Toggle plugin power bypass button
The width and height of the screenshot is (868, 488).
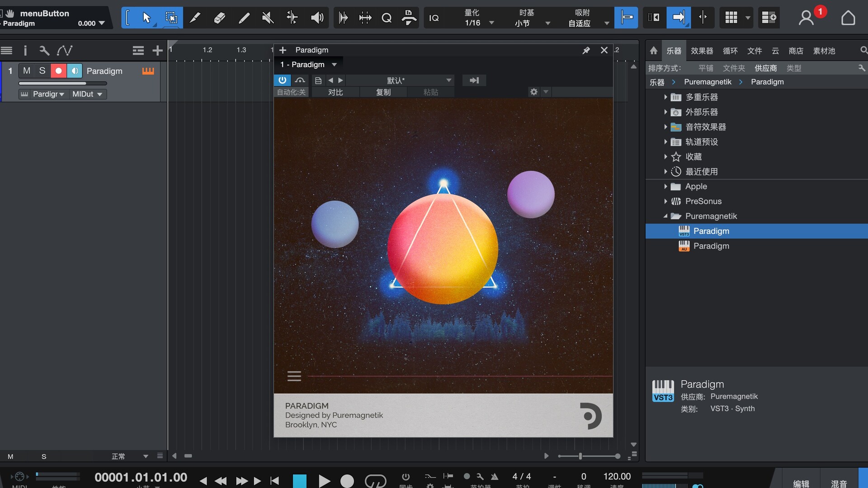[282, 80]
